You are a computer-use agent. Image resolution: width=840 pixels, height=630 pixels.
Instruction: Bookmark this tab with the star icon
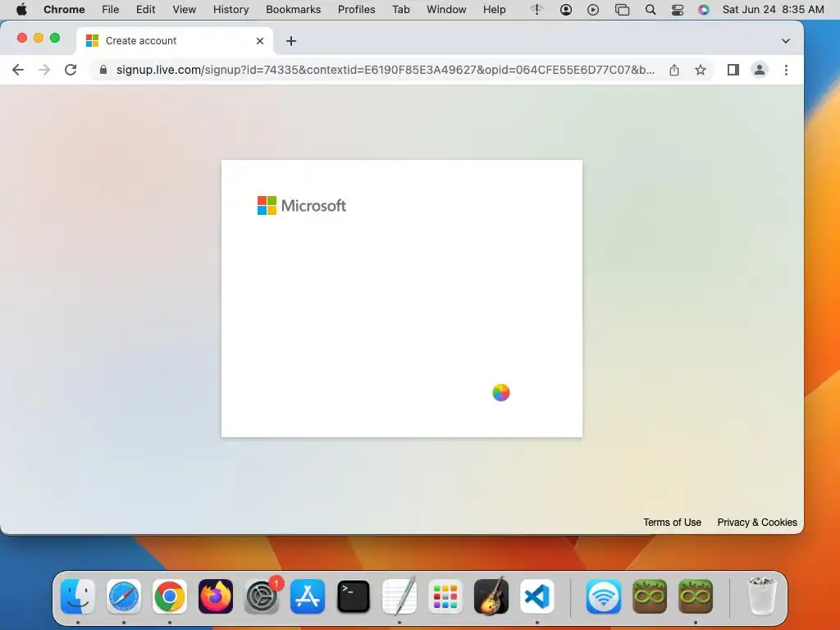tap(701, 70)
